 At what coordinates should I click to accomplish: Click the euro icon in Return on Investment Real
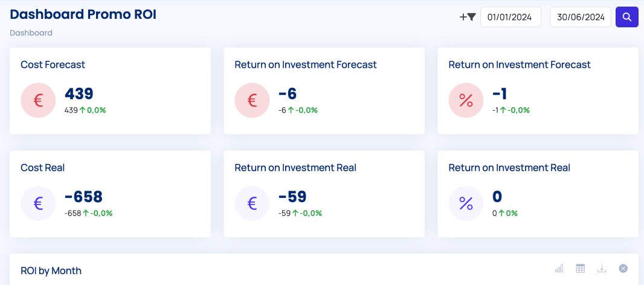pos(252,203)
